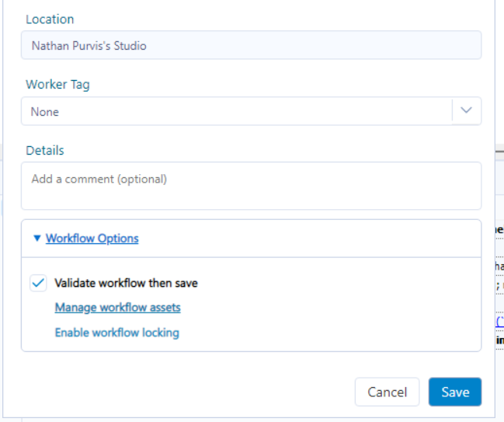Click the Location field with Nathan Purvis's Studio

[251, 46]
